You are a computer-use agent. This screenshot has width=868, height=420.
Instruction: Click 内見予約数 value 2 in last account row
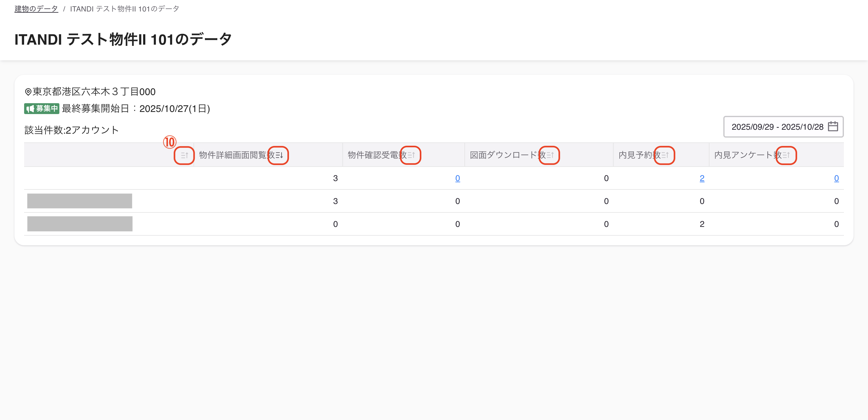coord(702,224)
